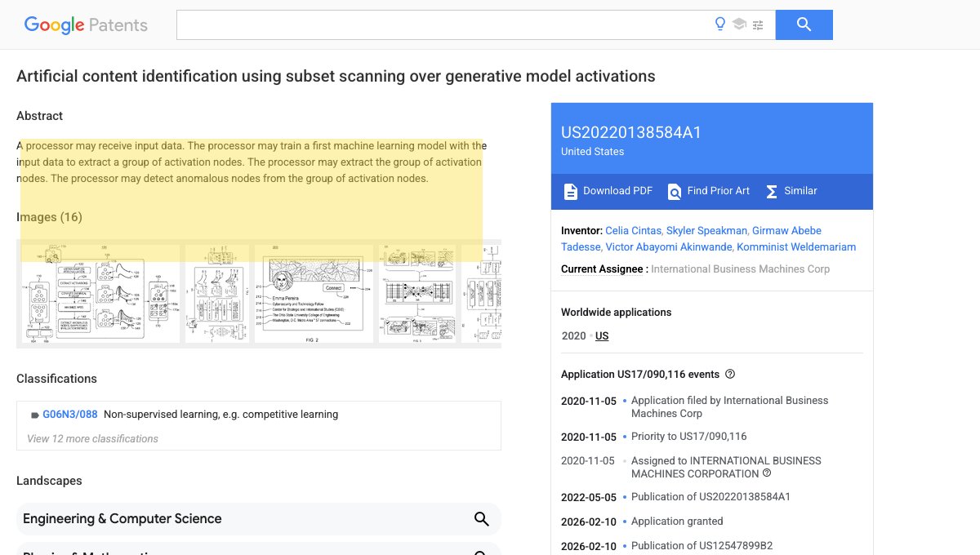Click International Business Machines Corp assignee
980x555 pixels.
[740, 269]
